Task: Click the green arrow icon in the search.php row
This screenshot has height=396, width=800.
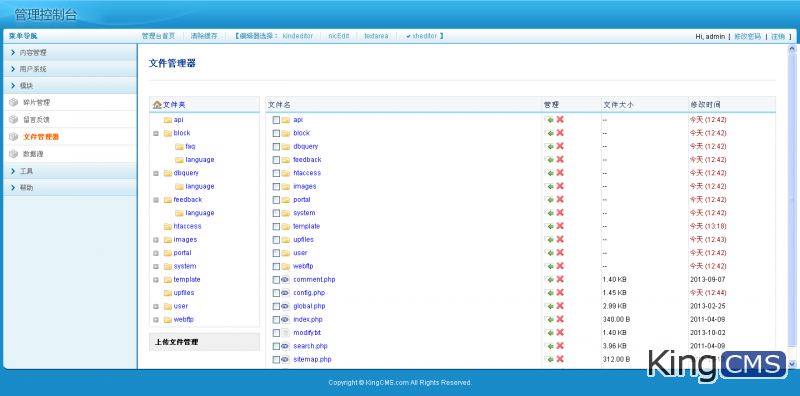Action: coord(549,345)
